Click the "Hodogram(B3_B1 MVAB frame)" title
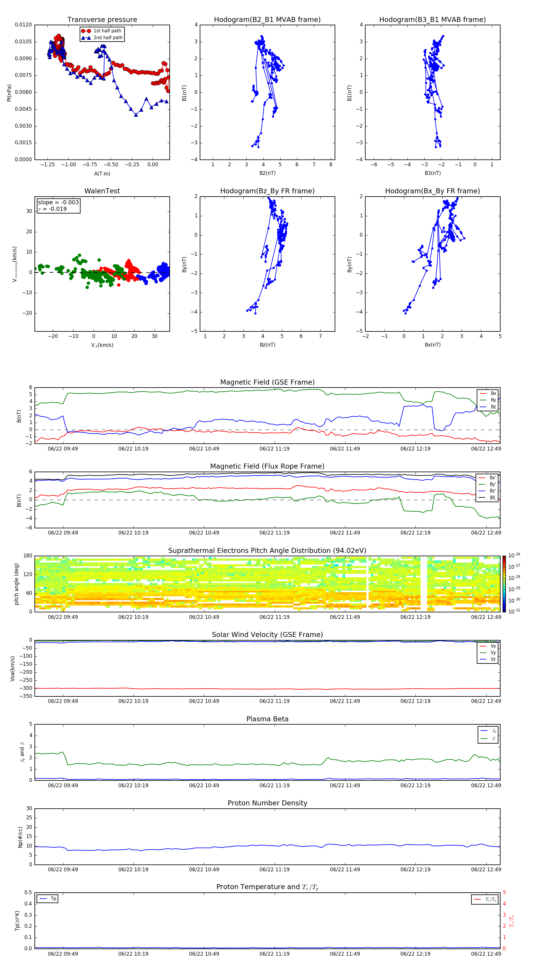The height and width of the screenshot is (980, 535). (432, 19)
